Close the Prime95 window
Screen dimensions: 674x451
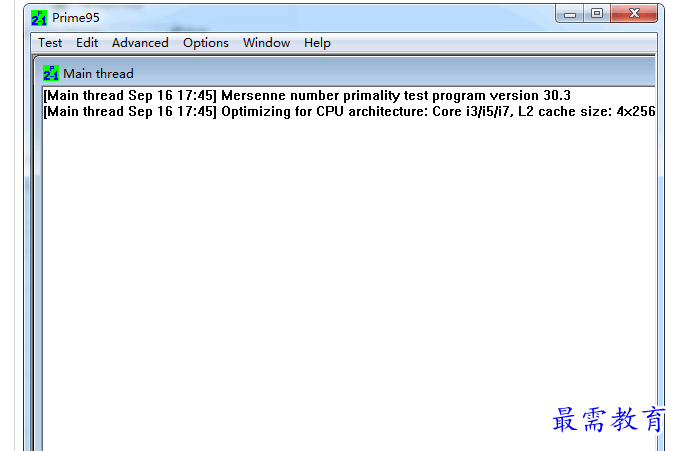tap(634, 14)
